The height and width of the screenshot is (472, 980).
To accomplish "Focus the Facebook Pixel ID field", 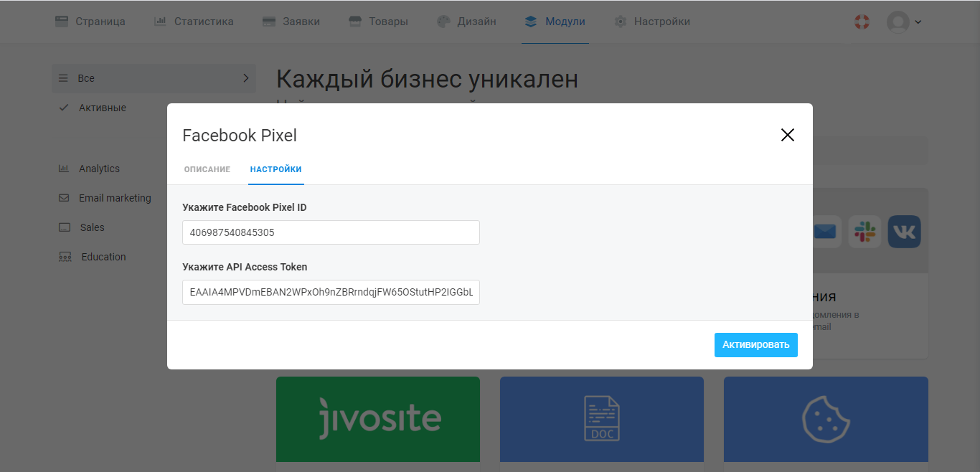I will coord(331,232).
